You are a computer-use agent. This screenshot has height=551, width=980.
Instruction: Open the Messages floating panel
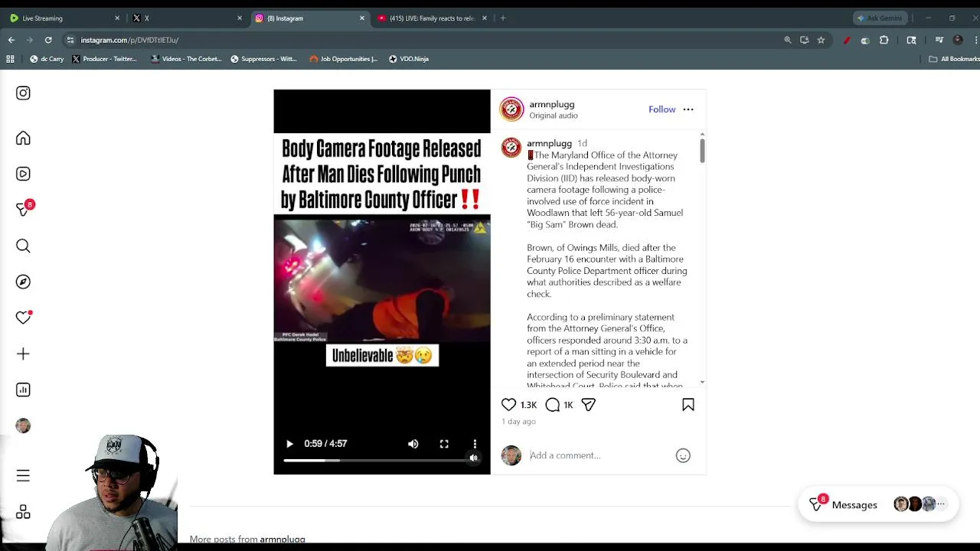click(x=878, y=505)
